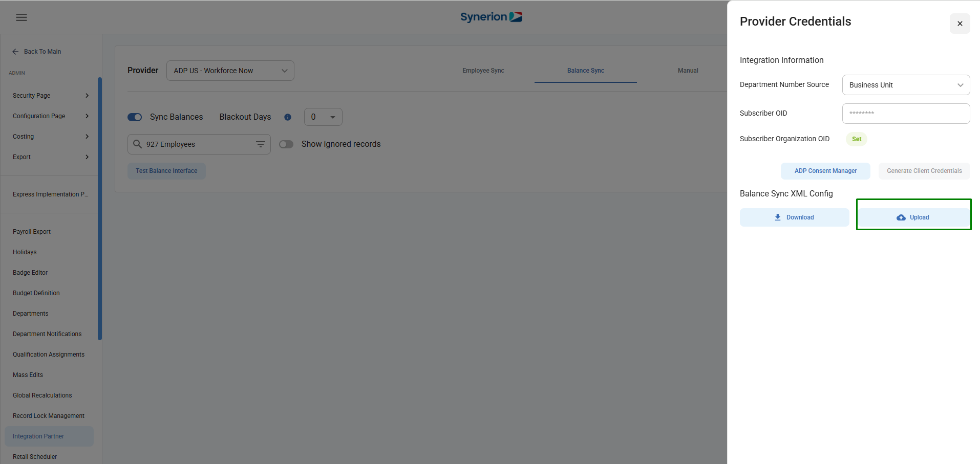
Task: Expand the Export menu
Action: pos(50,157)
